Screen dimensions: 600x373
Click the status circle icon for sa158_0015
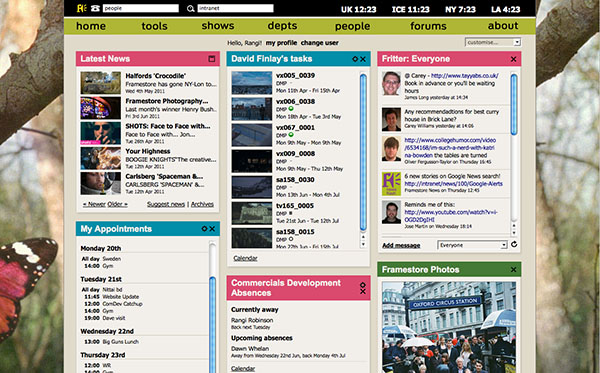coord(291,239)
